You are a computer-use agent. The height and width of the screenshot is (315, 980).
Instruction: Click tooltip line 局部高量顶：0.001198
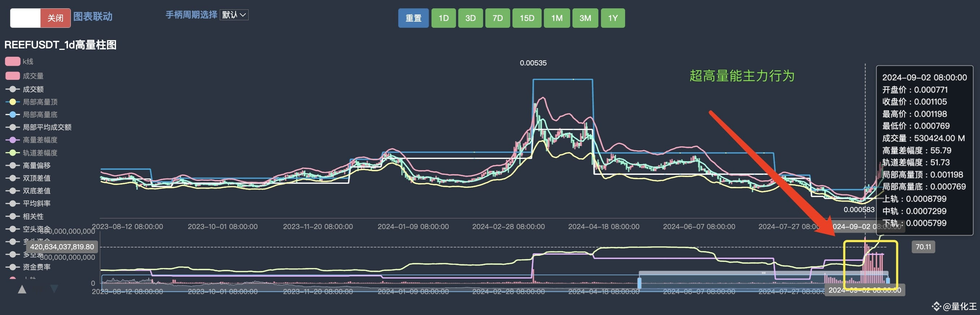pos(923,174)
